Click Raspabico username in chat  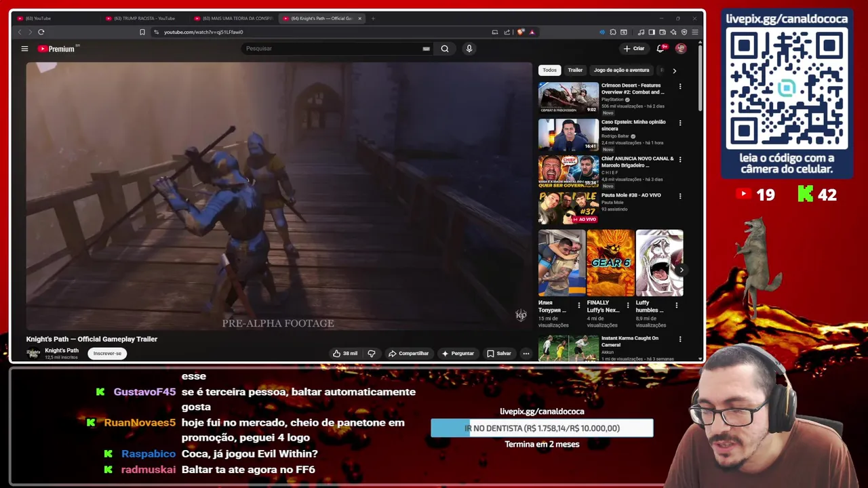(149, 453)
